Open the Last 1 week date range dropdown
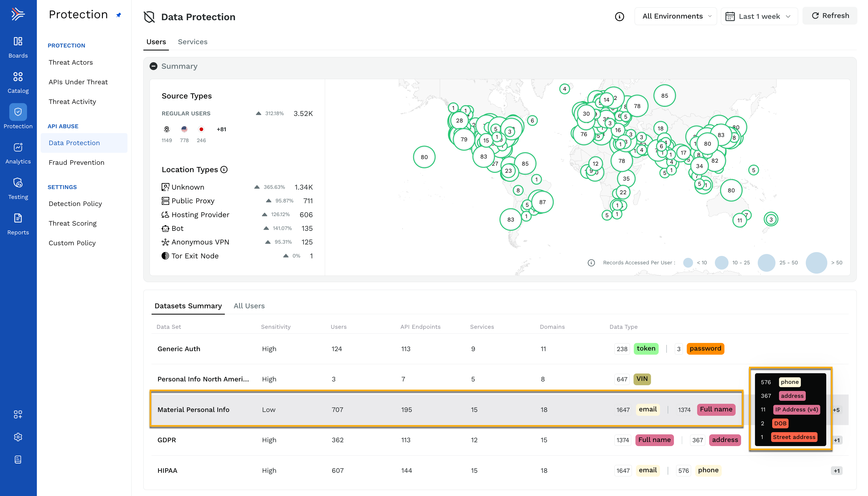The height and width of the screenshot is (496, 868). (759, 16)
